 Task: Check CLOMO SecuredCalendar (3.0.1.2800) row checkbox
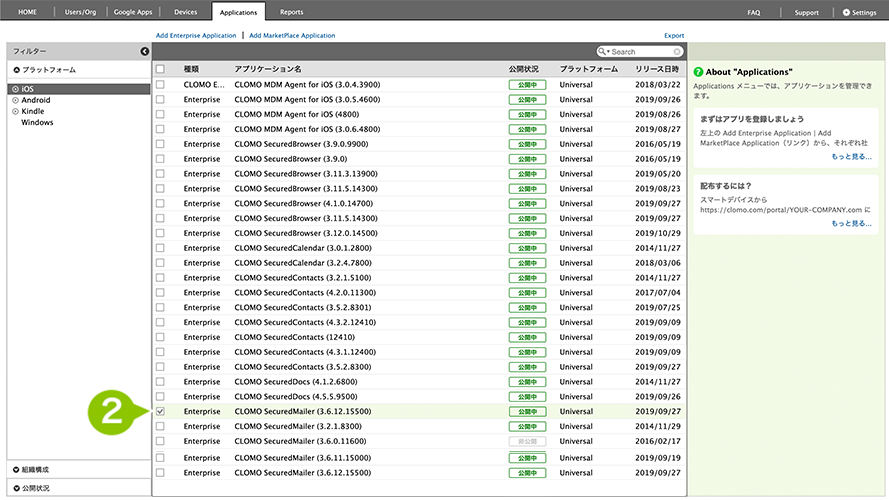click(x=160, y=248)
